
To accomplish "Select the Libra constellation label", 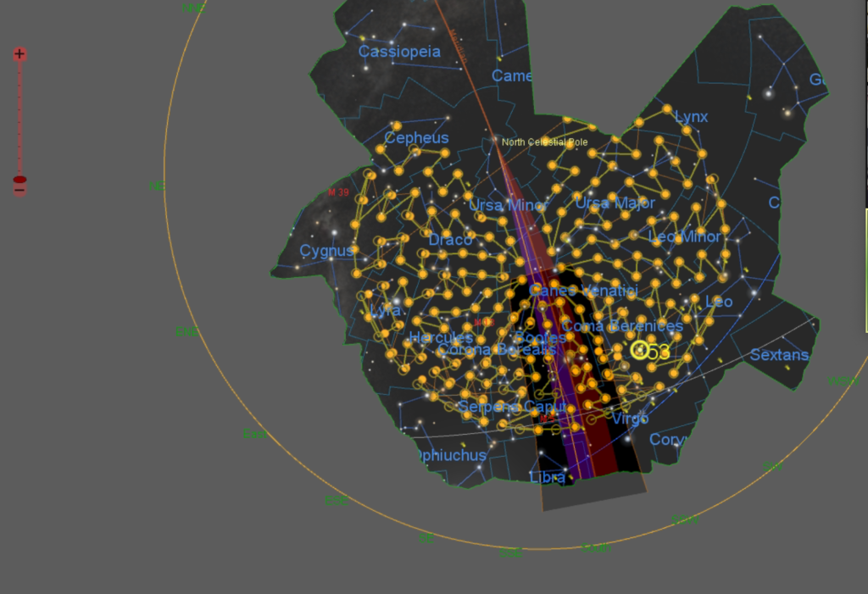I will point(547,477).
